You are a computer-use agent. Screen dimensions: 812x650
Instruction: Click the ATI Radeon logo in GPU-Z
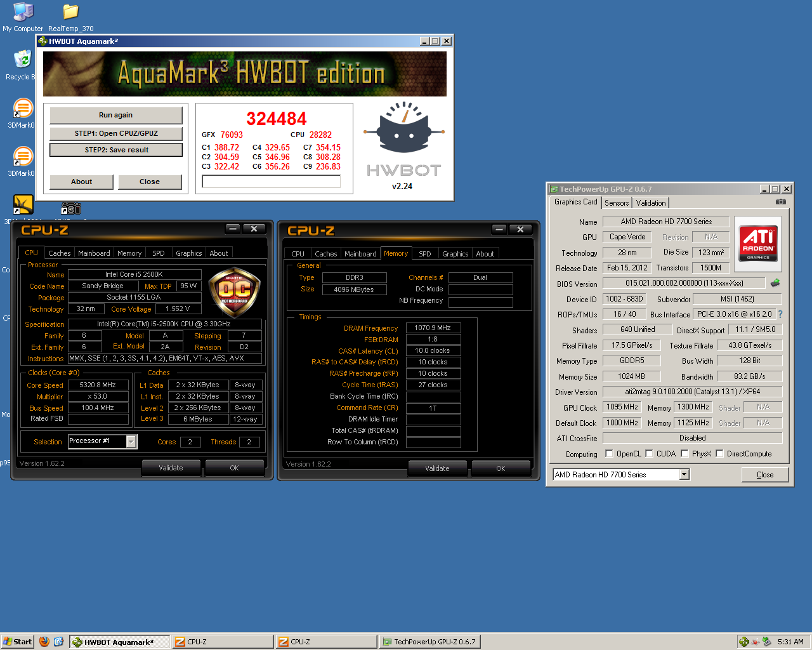pos(757,242)
